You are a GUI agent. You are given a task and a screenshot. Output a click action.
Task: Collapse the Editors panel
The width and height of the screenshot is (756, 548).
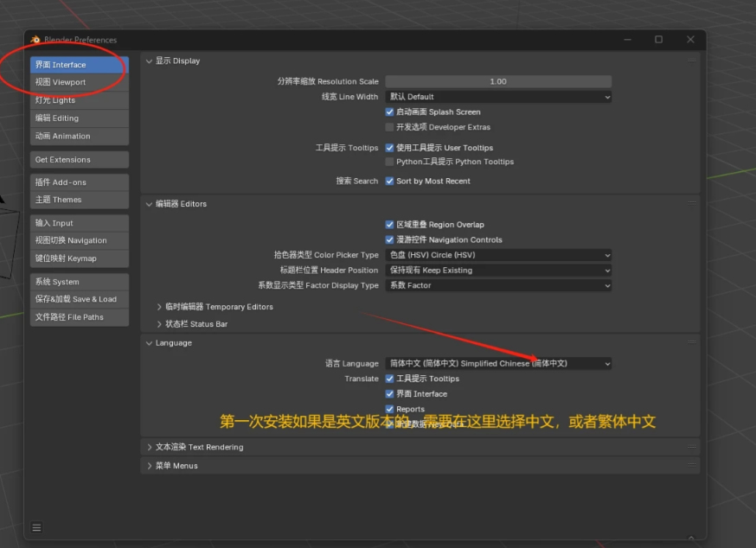[x=149, y=204]
